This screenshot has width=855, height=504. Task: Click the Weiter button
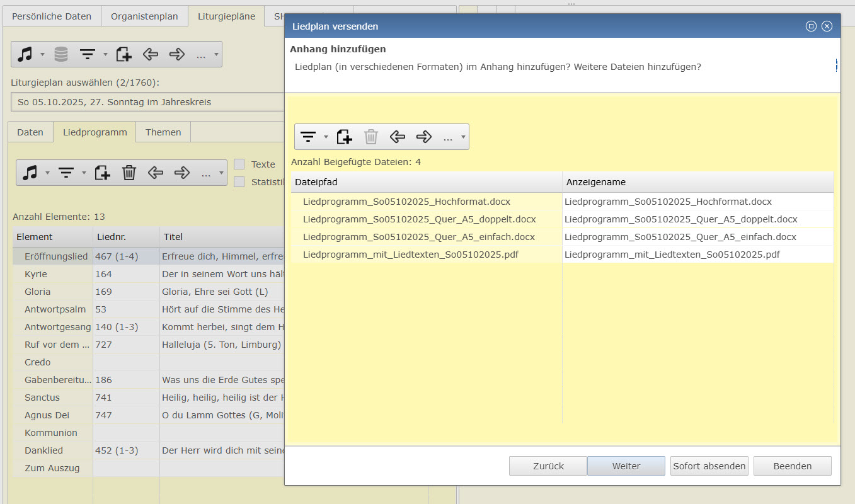tap(626, 466)
